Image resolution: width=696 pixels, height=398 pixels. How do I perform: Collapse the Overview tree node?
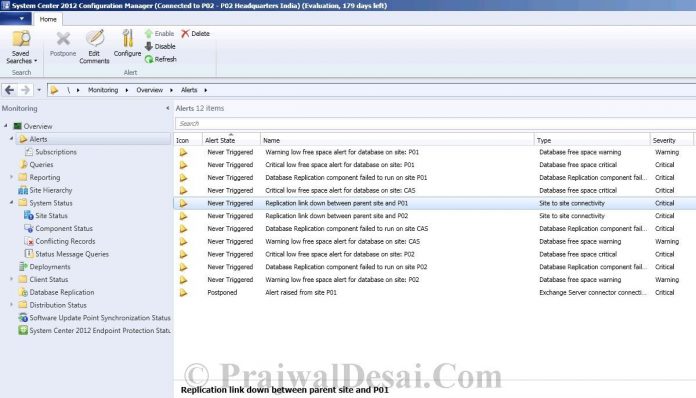6,126
